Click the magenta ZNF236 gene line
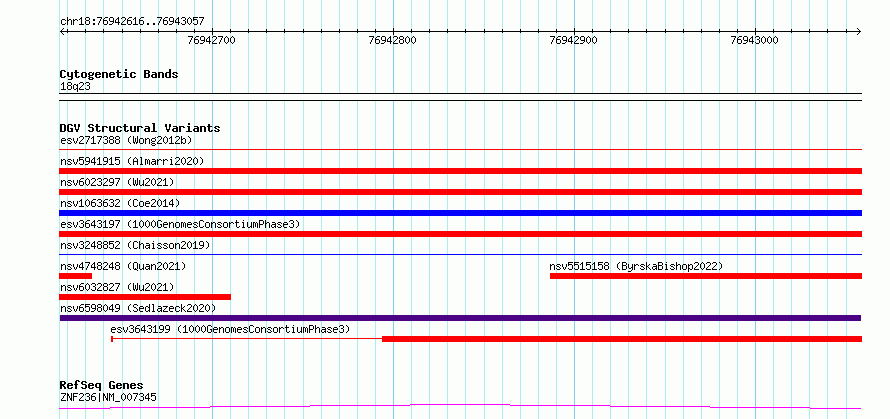890x419 pixels. pos(460,406)
